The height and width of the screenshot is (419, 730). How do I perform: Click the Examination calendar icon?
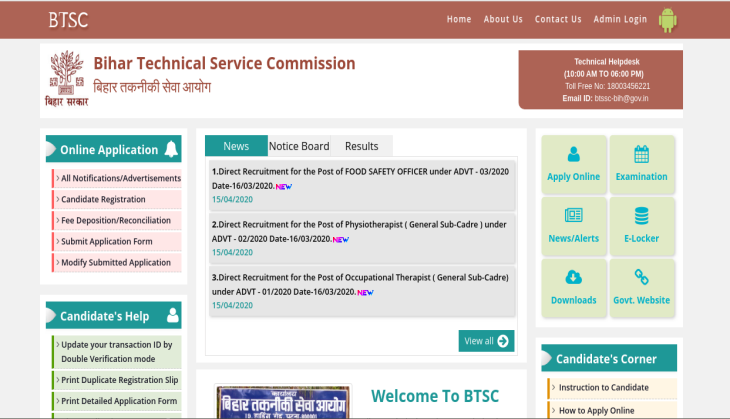(x=642, y=154)
